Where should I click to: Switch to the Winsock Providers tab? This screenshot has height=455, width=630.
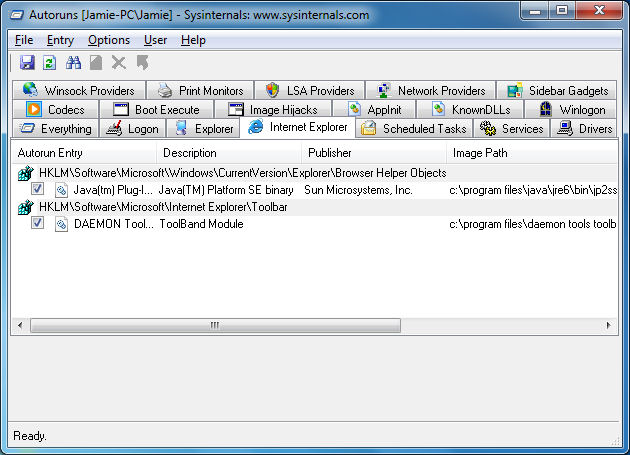tap(79, 90)
